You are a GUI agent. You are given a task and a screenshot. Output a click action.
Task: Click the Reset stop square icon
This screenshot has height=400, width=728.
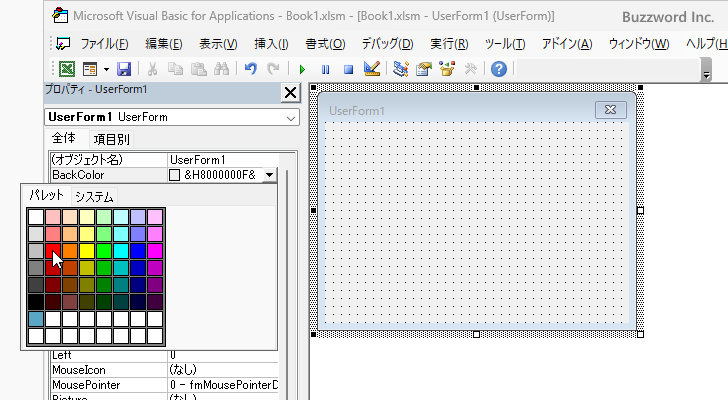[348, 70]
